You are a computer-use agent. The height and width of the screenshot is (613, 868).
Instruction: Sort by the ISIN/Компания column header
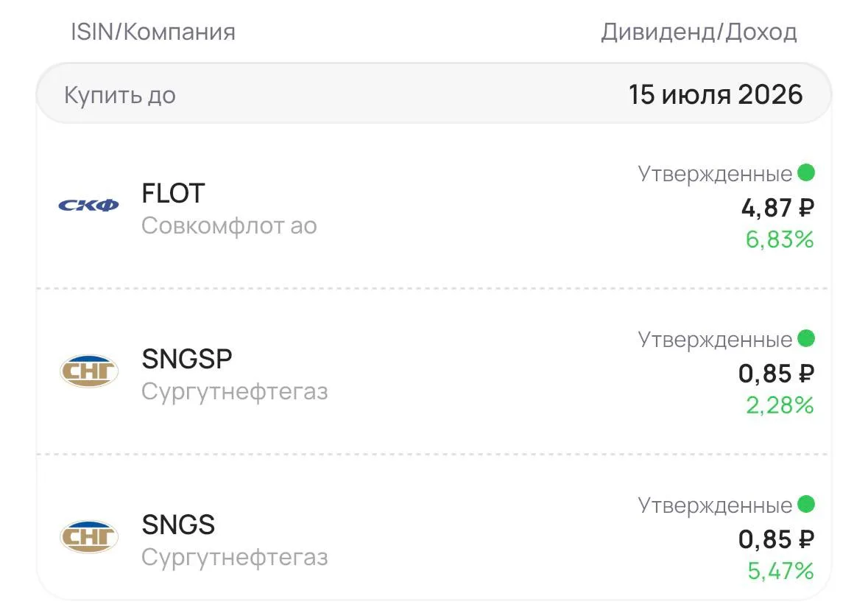coord(153,32)
